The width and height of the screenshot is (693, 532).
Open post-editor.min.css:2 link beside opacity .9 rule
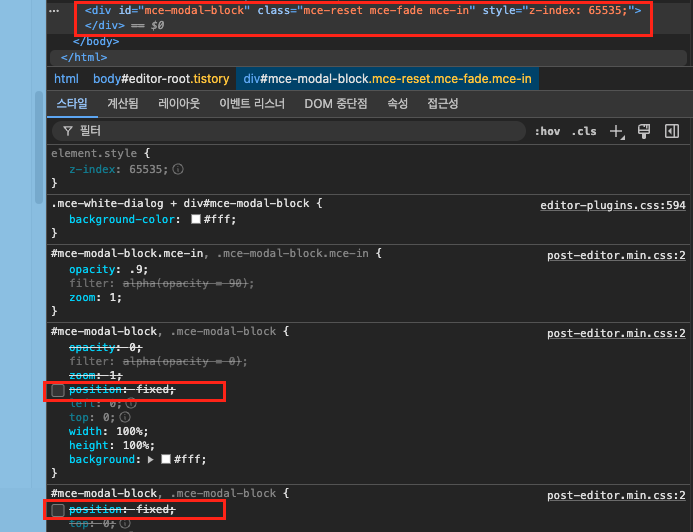[x=616, y=255]
